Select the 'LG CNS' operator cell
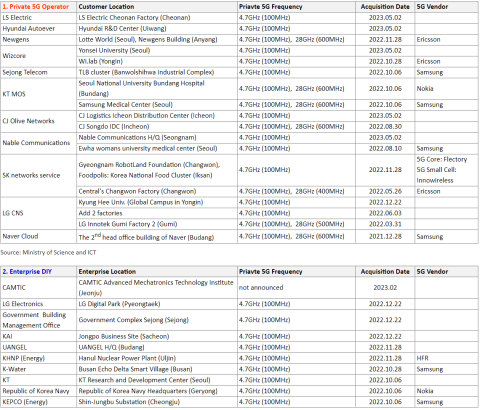480x410 pixels. [x=39, y=213]
